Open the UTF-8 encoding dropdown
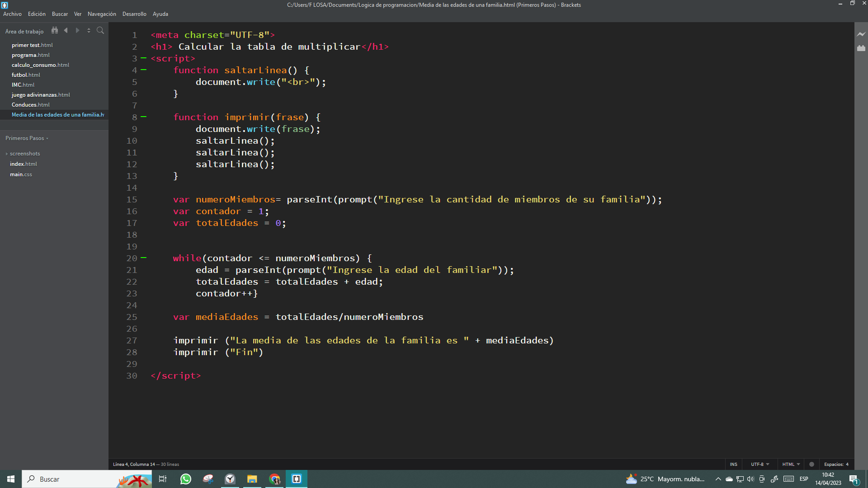 point(760,465)
